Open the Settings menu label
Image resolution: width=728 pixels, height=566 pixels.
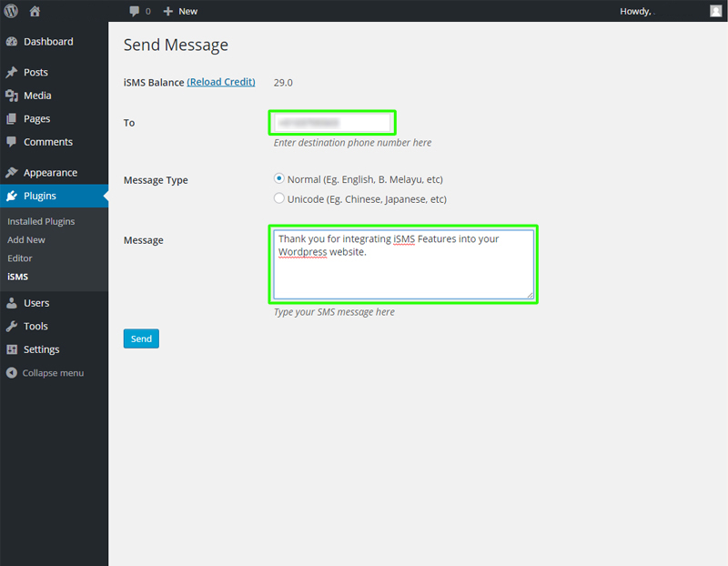pos(41,349)
